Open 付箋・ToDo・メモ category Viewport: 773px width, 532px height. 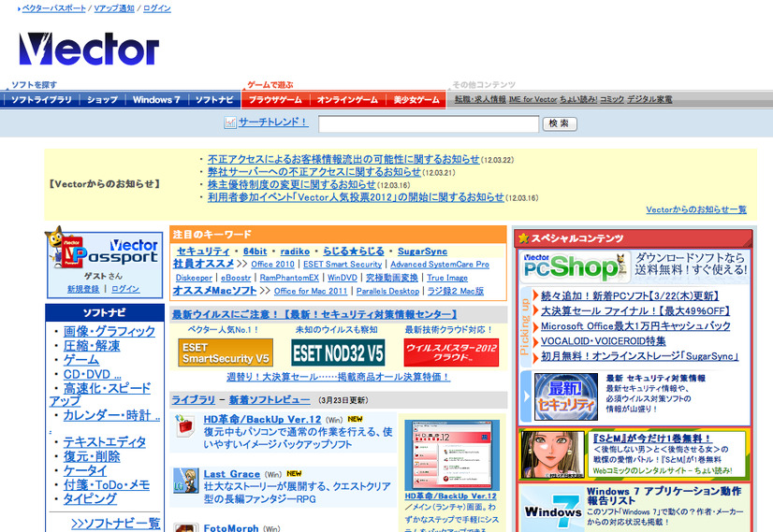pos(106,485)
